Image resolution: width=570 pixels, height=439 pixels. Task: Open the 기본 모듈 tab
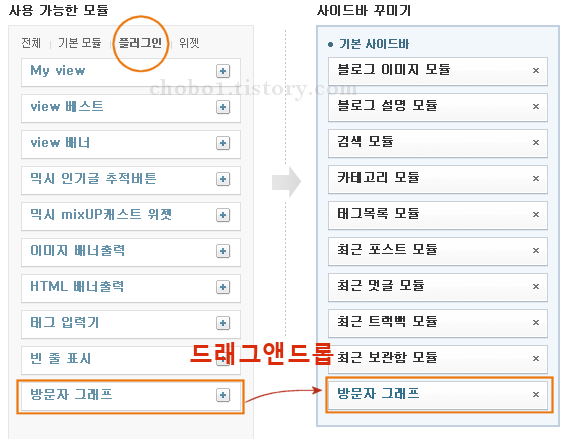80,43
